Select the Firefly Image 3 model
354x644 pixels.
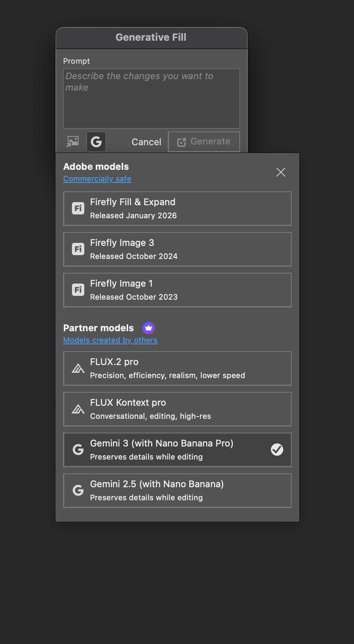click(177, 249)
